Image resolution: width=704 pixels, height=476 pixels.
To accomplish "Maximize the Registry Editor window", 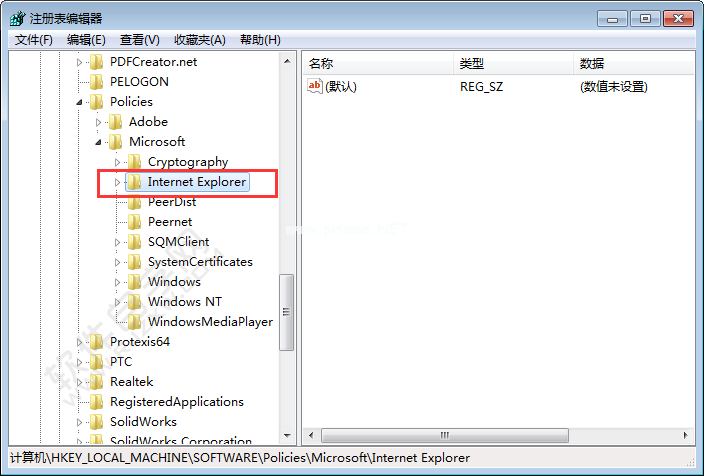I will [645, 19].
